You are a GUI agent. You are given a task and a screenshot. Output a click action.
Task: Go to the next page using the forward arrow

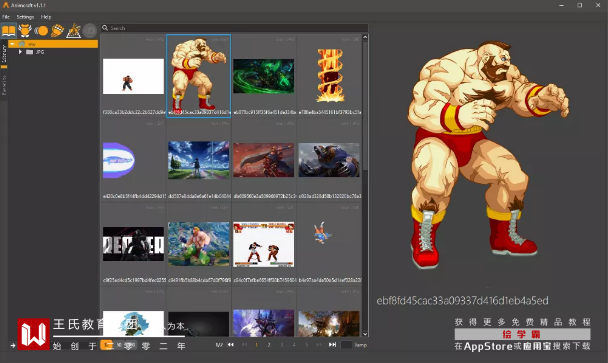point(319,345)
